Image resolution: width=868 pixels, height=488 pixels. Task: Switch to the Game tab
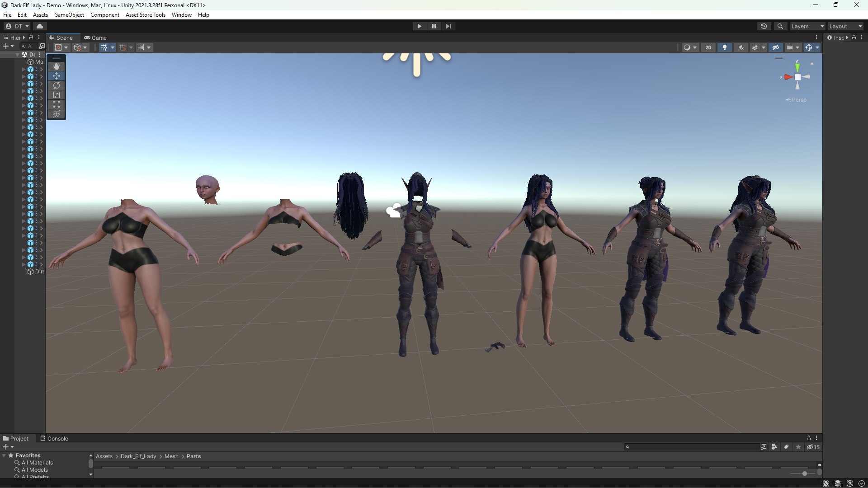(95, 38)
